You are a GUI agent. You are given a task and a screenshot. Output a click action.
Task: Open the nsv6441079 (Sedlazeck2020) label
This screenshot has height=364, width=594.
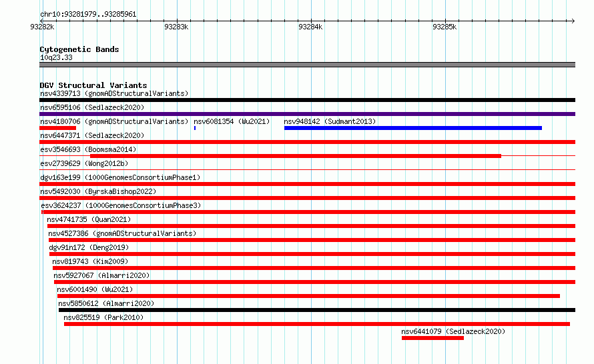tap(453, 331)
